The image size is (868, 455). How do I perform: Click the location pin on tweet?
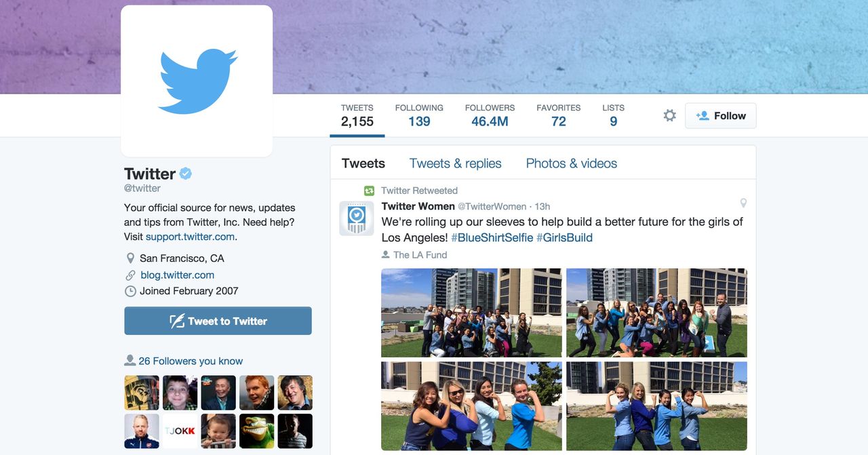pos(743,203)
